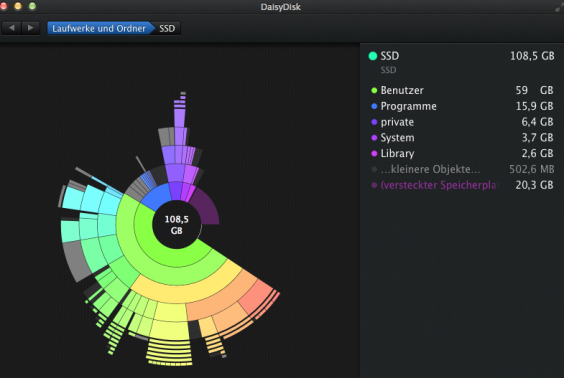Click the 20,3 GB size value
The height and width of the screenshot is (378, 564).
(535, 185)
